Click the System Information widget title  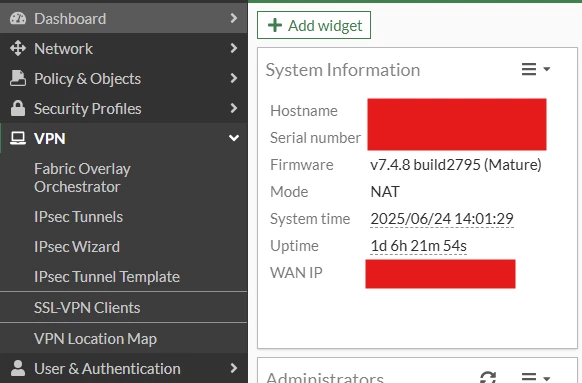click(343, 70)
